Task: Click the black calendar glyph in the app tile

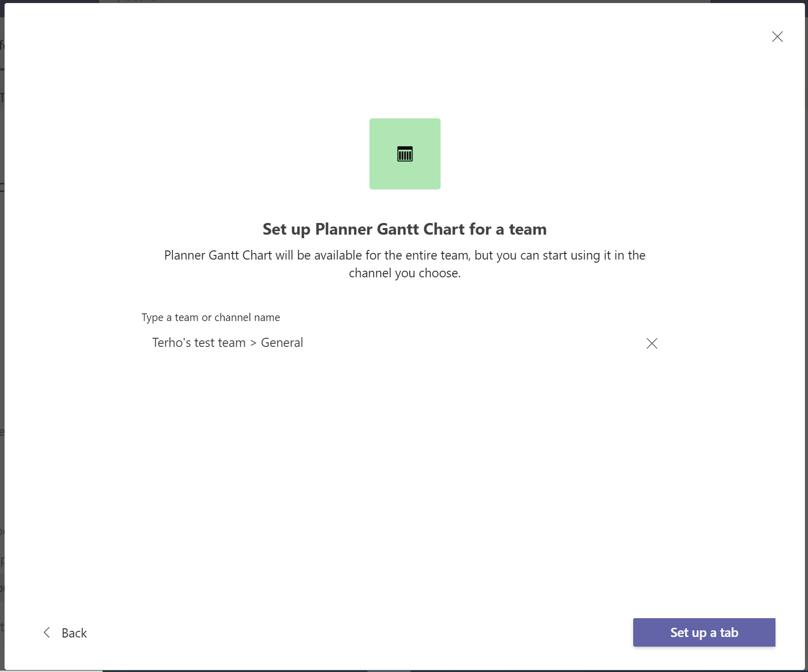Action: pyautogui.click(x=405, y=154)
